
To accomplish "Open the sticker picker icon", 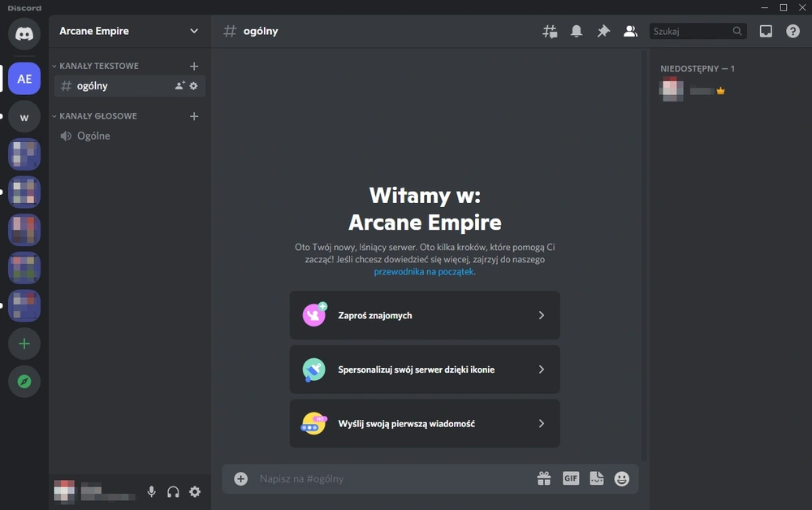I will tap(597, 478).
